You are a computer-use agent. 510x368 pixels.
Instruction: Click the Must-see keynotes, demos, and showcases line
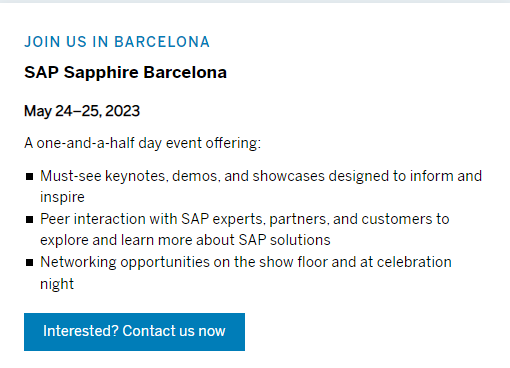click(261, 176)
